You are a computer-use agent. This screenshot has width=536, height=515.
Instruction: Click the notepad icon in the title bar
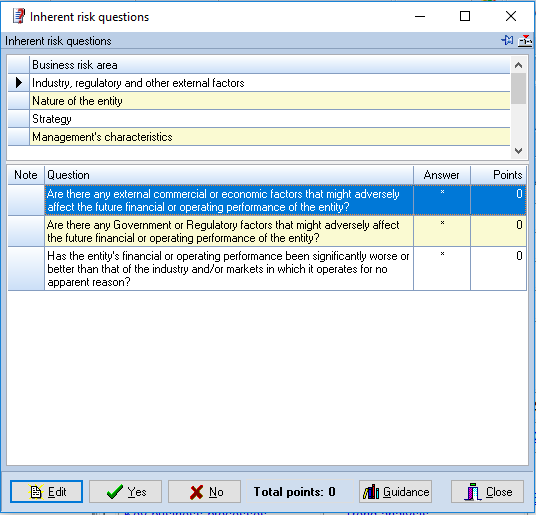click(19, 16)
